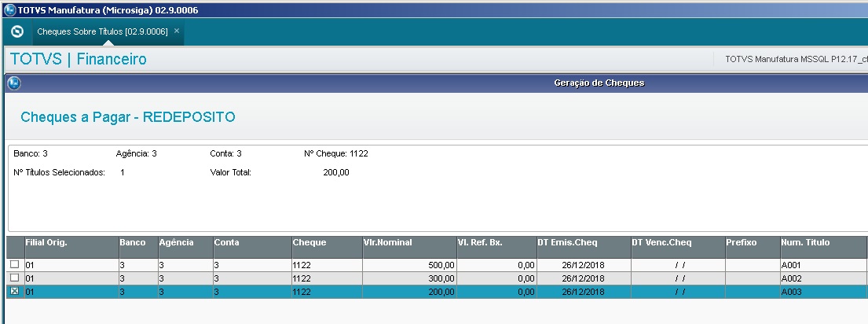Click the Agência column header
This screenshot has height=324, width=868.
pos(185,247)
